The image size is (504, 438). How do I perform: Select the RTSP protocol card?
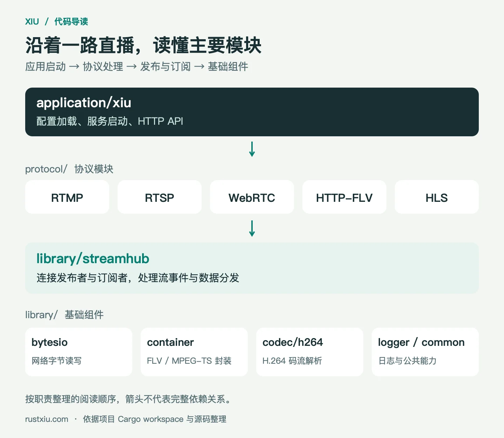[x=160, y=197]
